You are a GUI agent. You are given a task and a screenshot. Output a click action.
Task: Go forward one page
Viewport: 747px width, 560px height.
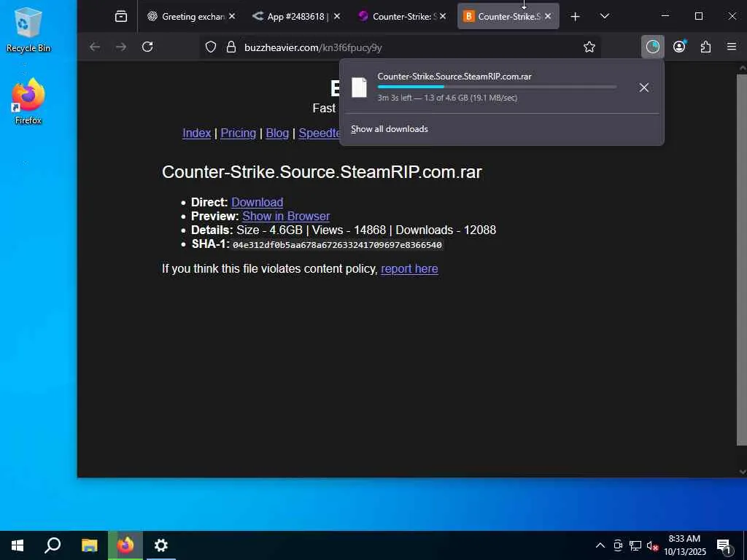tap(121, 47)
